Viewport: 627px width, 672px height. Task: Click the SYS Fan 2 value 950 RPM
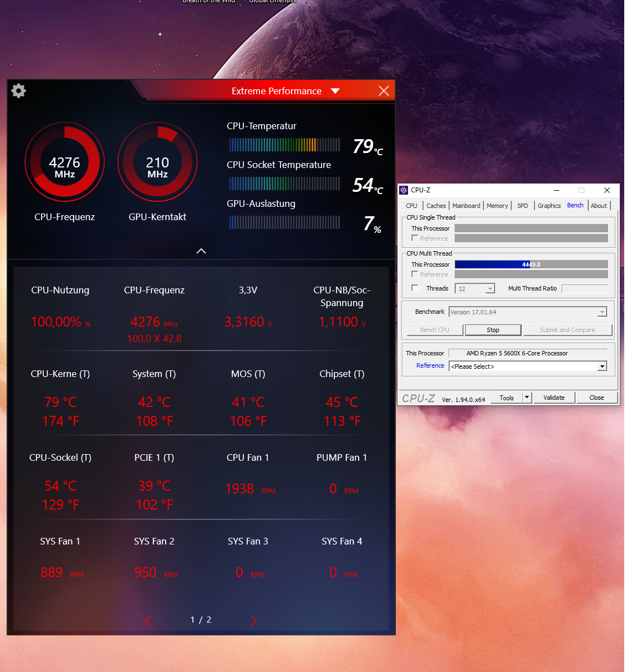(156, 573)
